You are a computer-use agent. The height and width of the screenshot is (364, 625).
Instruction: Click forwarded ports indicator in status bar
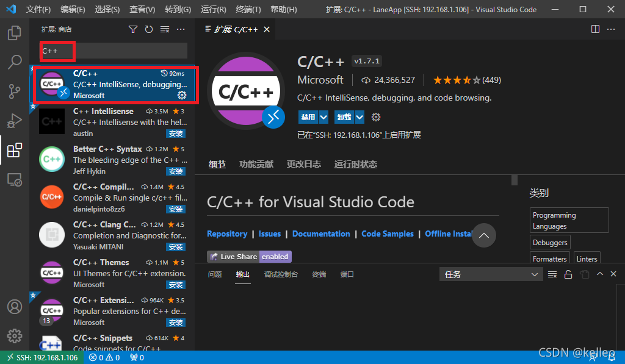[x=137, y=358]
